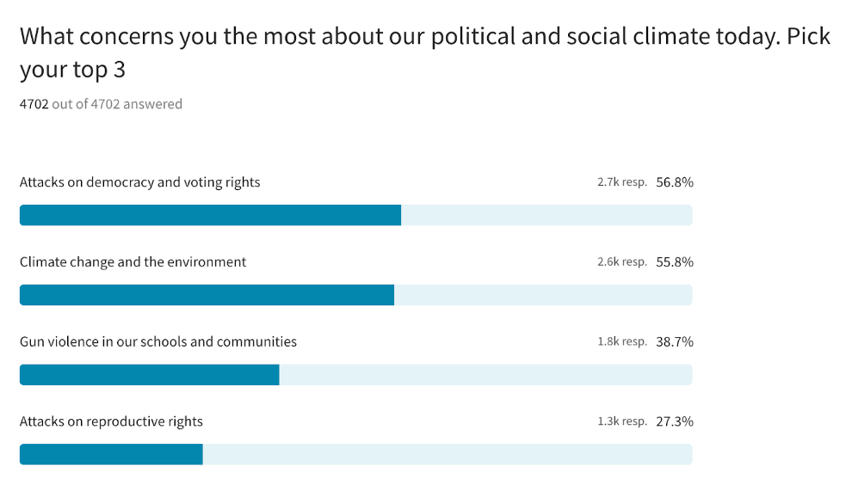Click the filled bar for climate change
This screenshot has height=504, width=852.
(207, 295)
